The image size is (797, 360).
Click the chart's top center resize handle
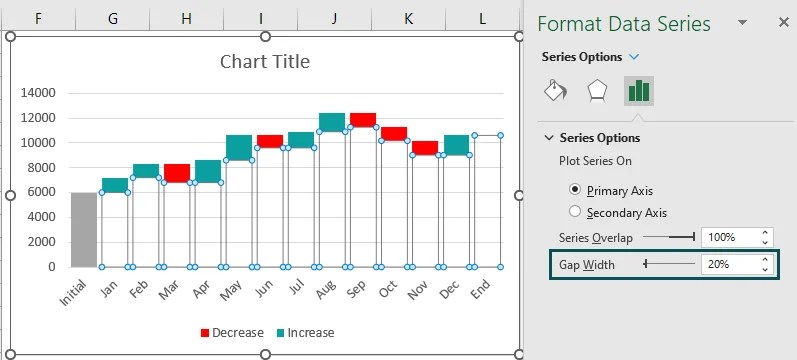pyautogui.click(x=265, y=37)
